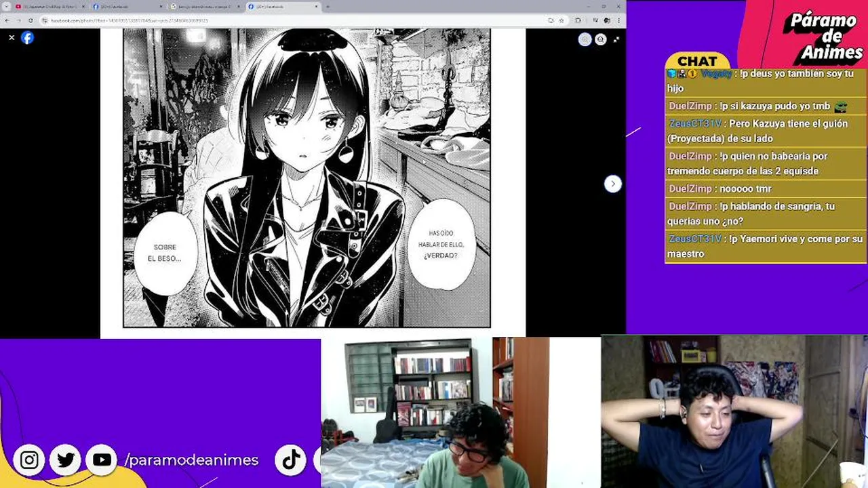Image resolution: width=868 pixels, height=488 pixels.
Task: Open the browser extensions menu
Action: (578, 20)
